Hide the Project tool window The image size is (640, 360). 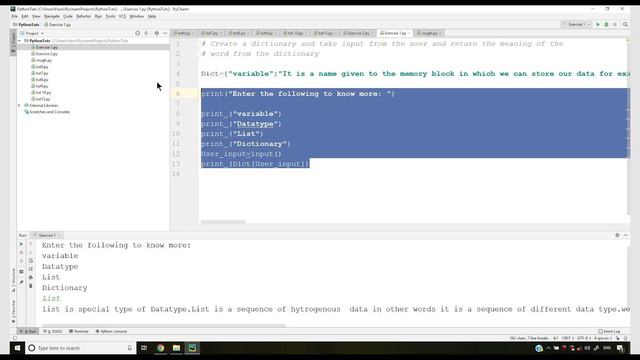(x=165, y=33)
